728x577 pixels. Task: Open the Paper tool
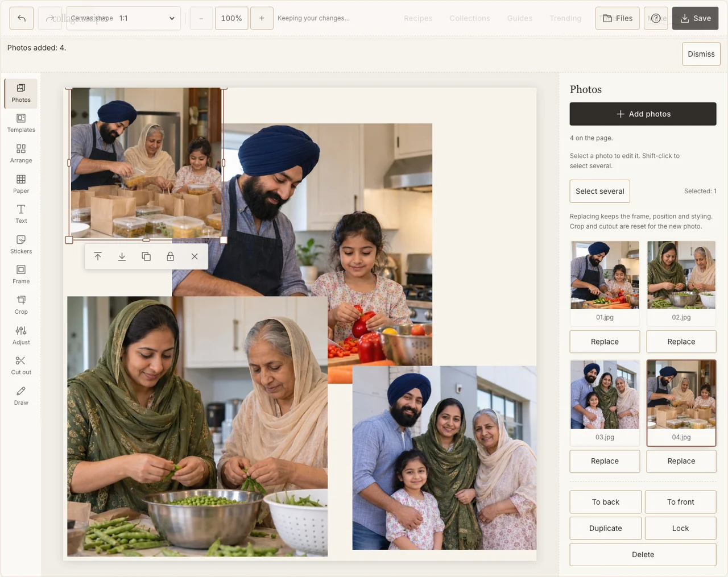pos(21,184)
